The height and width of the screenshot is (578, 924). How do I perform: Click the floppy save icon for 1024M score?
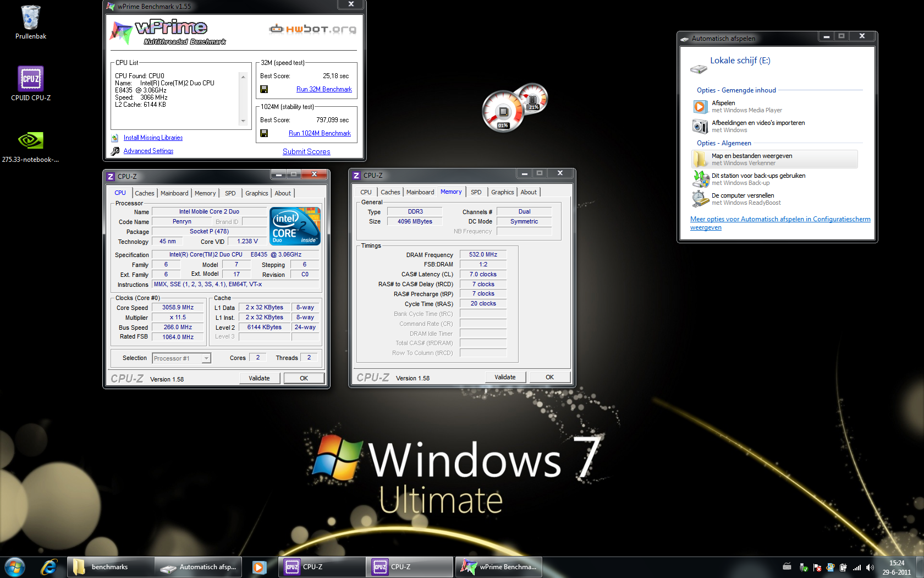tap(264, 133)
